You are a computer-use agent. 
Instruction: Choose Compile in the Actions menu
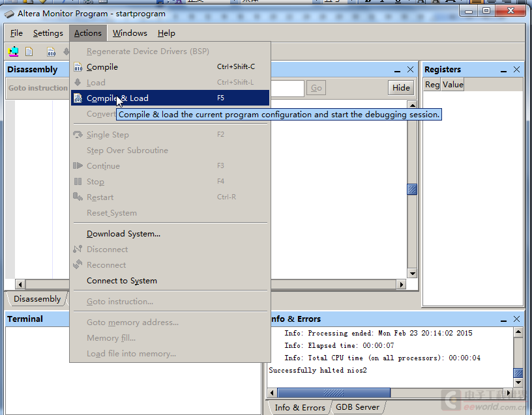click(x=102, y=67)
